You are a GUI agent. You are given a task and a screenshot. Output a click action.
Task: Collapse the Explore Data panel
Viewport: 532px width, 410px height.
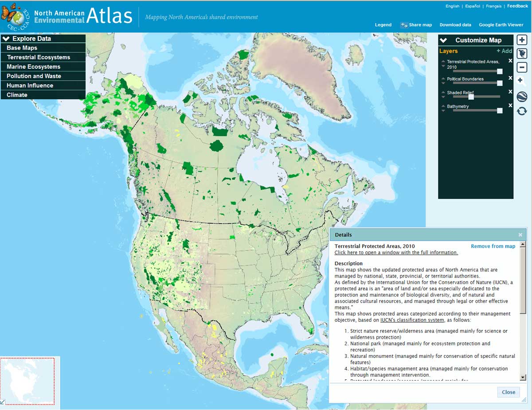click(6, 39)
